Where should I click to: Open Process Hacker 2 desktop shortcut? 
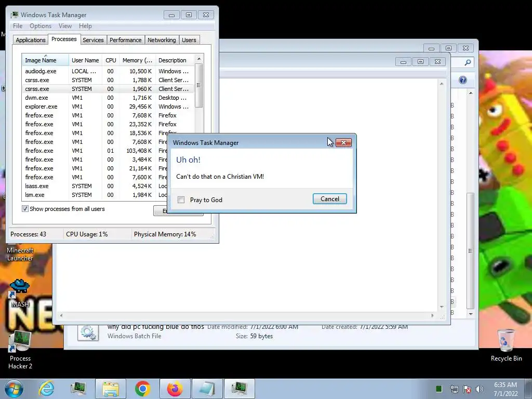coord(20,350)
